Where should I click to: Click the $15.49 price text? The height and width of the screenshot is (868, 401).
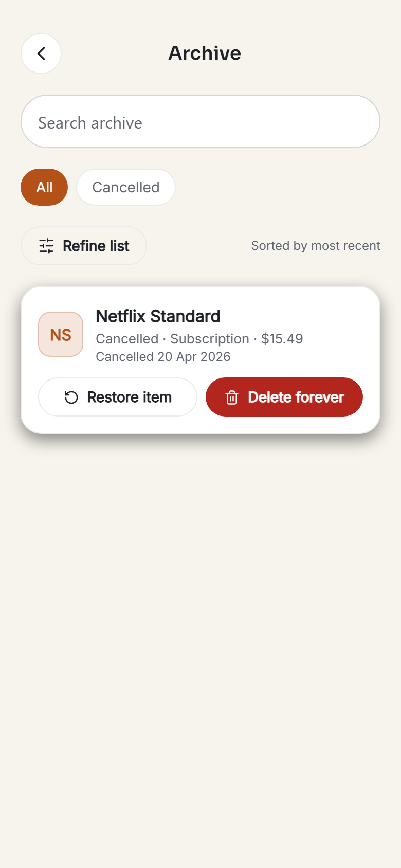282,339
